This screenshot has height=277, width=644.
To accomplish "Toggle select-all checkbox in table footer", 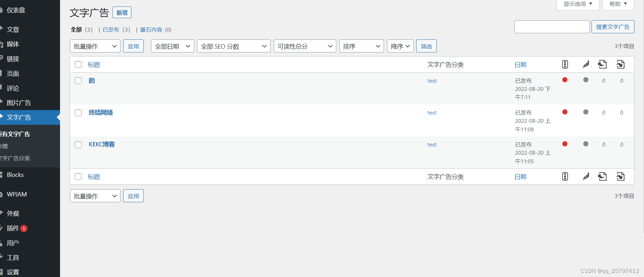I will point(78,177).
